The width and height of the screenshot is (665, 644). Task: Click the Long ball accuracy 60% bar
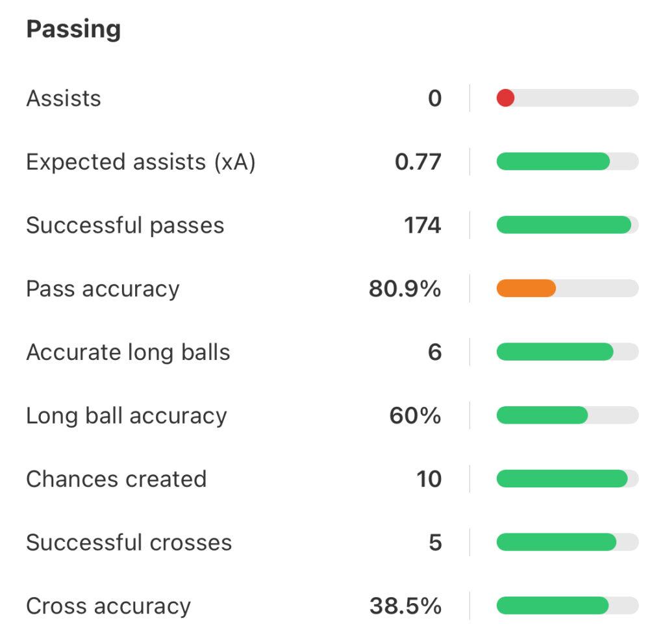(x=542, y=415)
